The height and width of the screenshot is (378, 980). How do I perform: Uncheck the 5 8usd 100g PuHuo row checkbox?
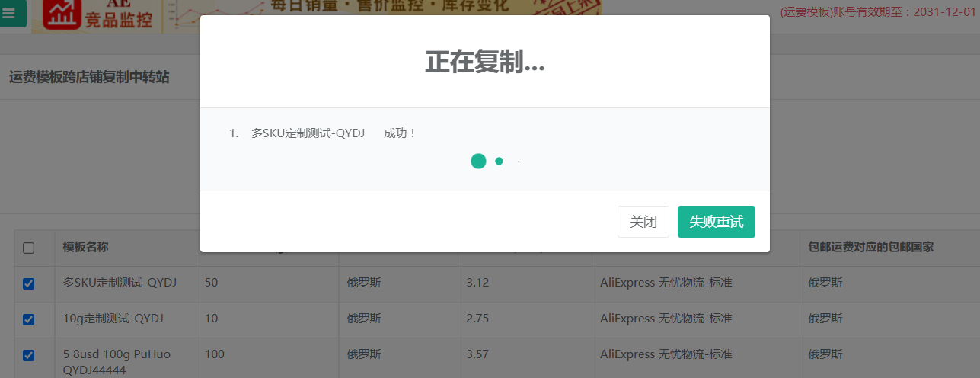(x=29, y=355)
